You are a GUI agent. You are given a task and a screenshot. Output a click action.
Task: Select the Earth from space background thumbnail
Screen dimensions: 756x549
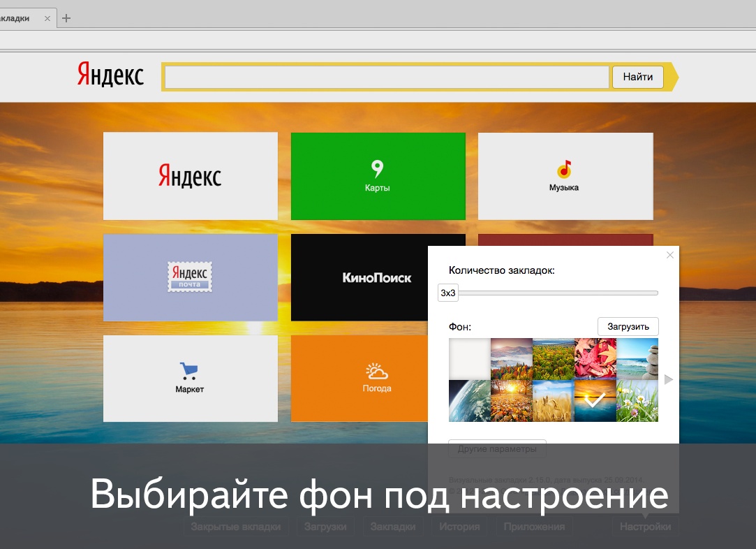pos(470,400)
